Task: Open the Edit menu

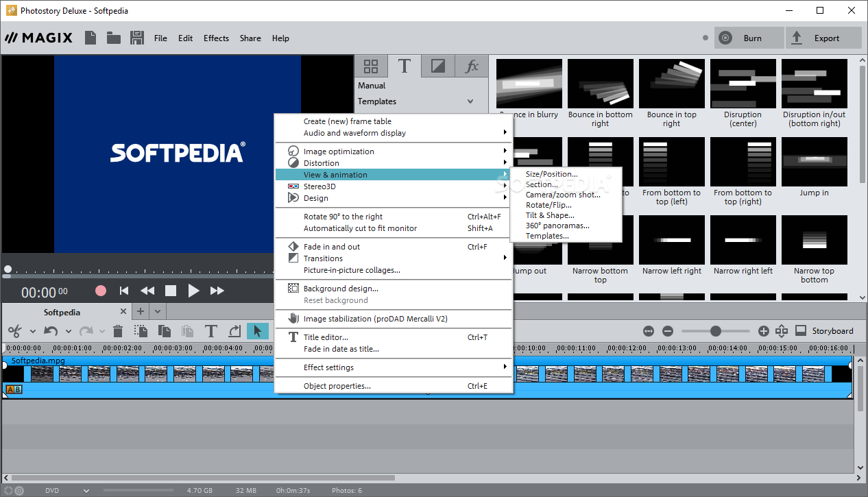Action: click(186, 38)
